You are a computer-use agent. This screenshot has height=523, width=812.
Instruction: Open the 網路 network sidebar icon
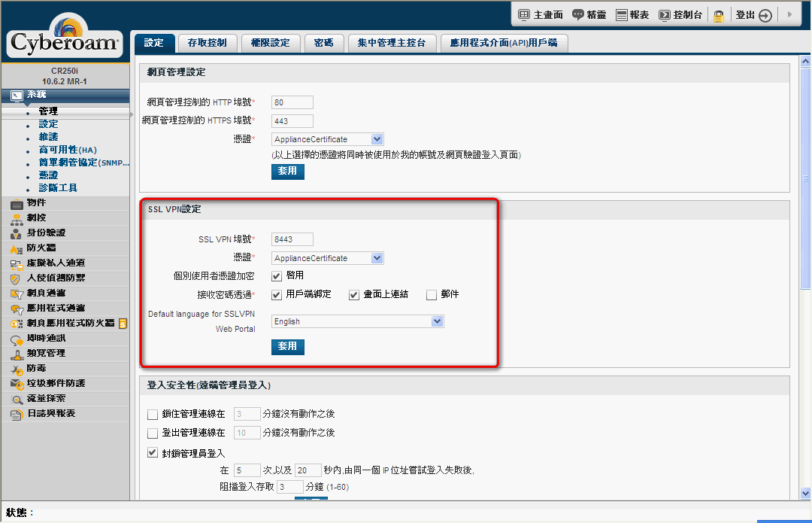17,219
